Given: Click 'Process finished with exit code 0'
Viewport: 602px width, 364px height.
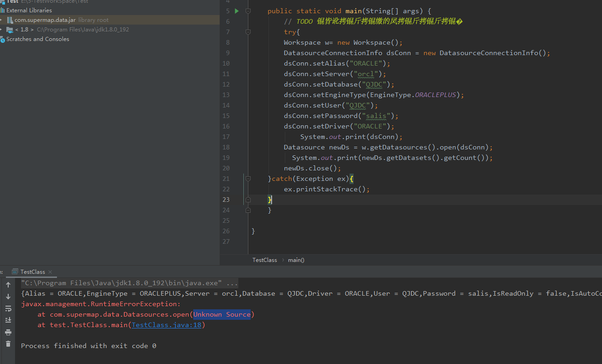Looking at the screenshot, I should pyautogui.click(x=88, y=346).
